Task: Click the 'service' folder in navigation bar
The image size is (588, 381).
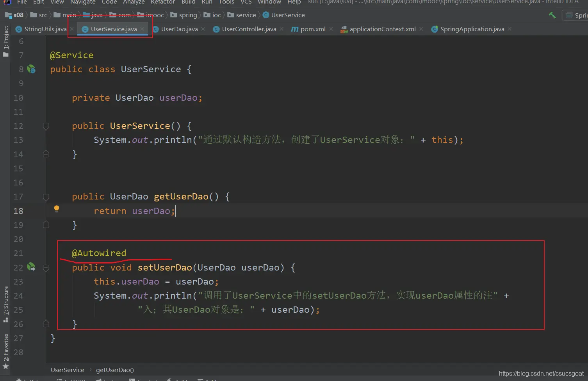Action: 246,15
